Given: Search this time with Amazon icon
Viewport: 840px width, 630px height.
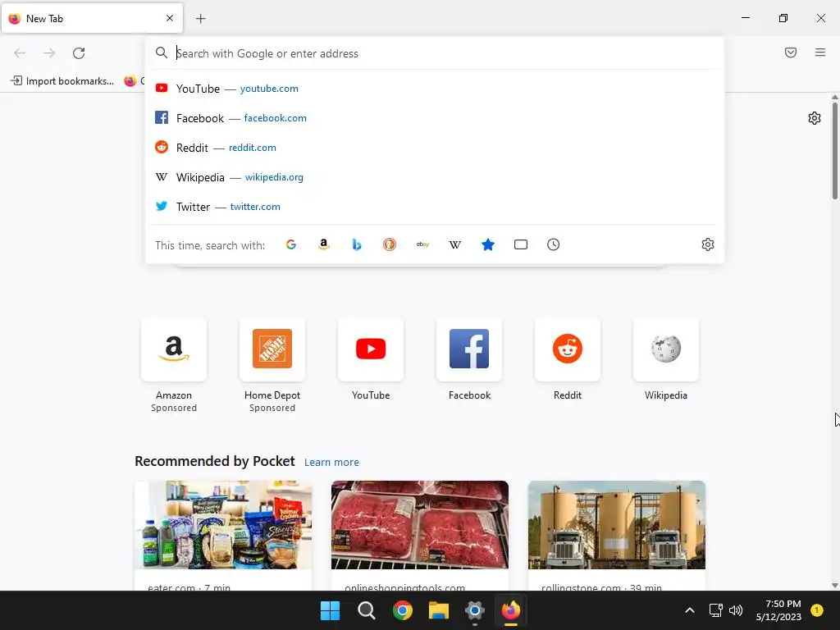Looking at the screenshot, I should click(323, 244).
